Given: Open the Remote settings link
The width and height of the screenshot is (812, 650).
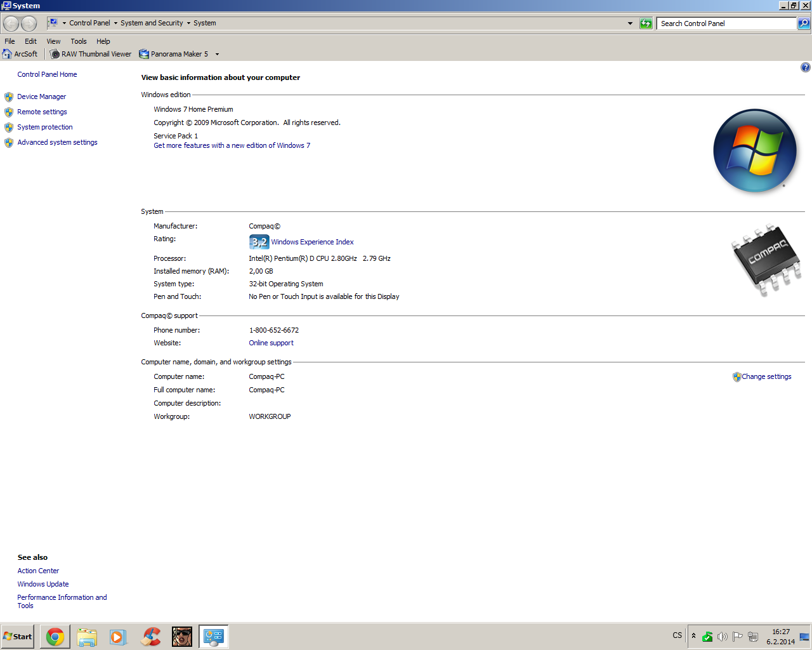Looking at the screenshot, I should [x=42, y=112].
